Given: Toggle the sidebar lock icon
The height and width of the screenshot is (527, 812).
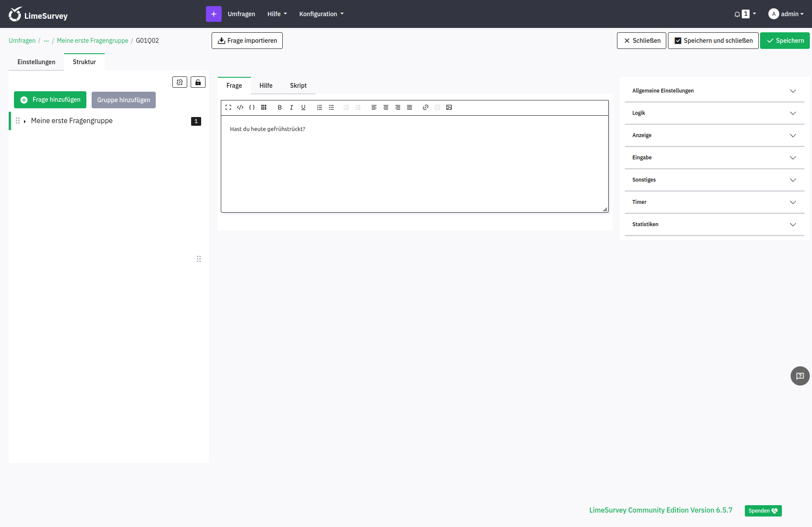Looking at the screenshot, I should 198,82.
